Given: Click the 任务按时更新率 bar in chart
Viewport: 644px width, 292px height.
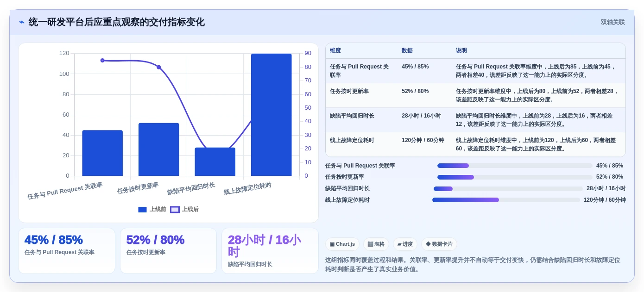Looking at the screenshot, I should pyautogui.click(x=158, y=149).
